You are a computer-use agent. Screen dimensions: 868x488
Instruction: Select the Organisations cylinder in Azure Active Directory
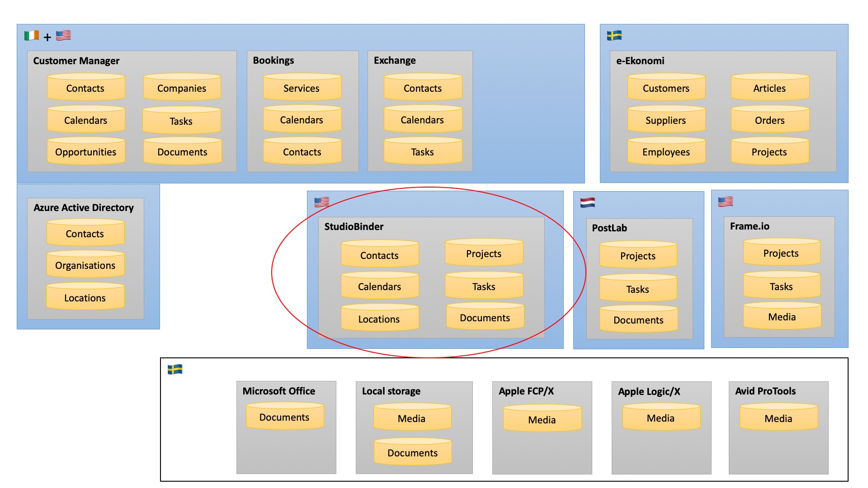(x=85, y=264)
